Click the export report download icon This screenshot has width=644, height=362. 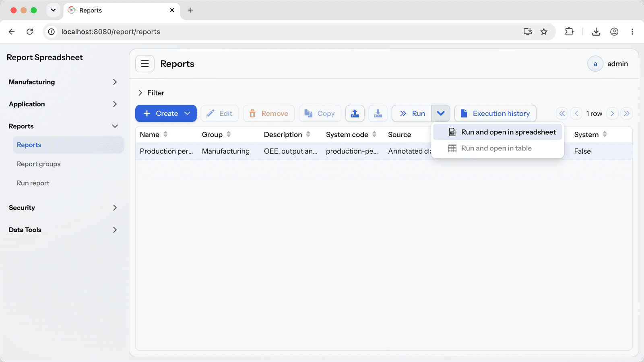tap(378, 113)
